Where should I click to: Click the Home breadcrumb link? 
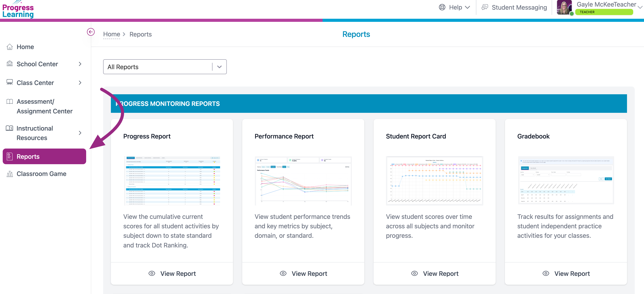(111, 34)
